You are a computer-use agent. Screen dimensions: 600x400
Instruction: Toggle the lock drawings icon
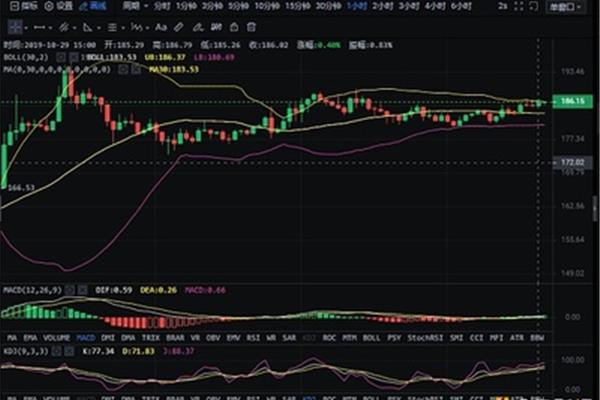click(234, 27)
